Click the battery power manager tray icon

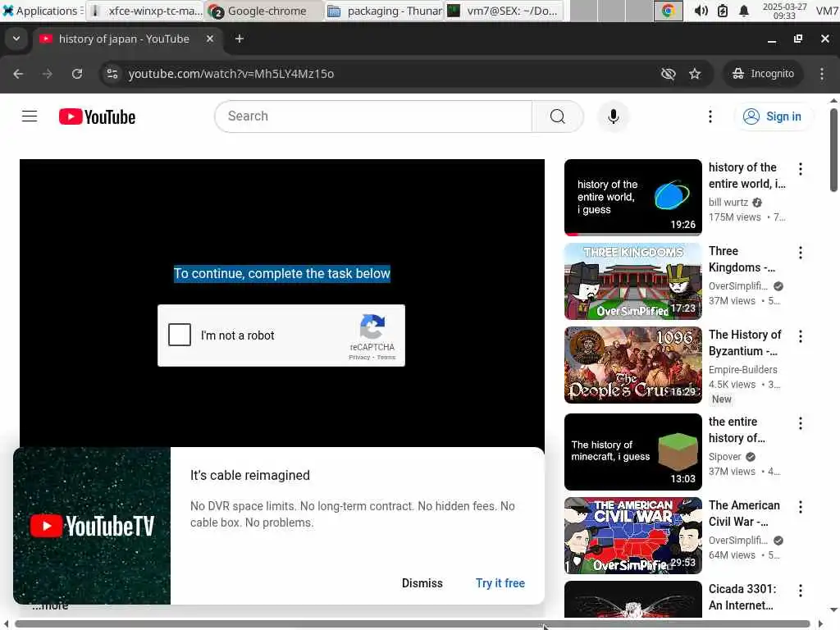[x=723, y=11]
